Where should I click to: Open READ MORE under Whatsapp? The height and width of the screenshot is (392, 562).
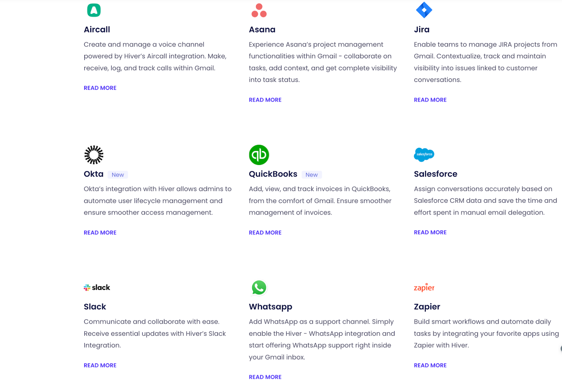pyautogui.click(x=265, y=377)
